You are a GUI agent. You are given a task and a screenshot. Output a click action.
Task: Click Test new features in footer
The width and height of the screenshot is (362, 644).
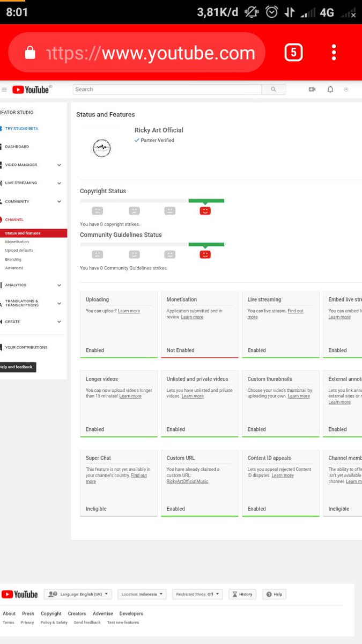(123, 623)
